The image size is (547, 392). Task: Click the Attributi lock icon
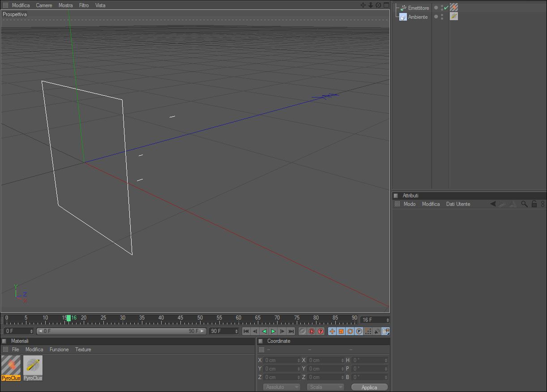534,204
